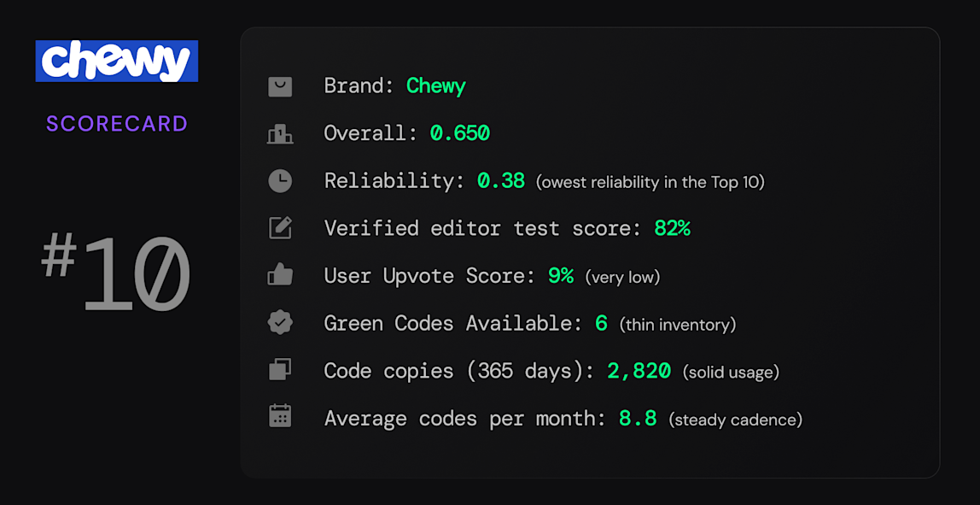Click the clock icon beside Reliability
The height and width of the screenshot is (505, 980).
tap(280, 181)
